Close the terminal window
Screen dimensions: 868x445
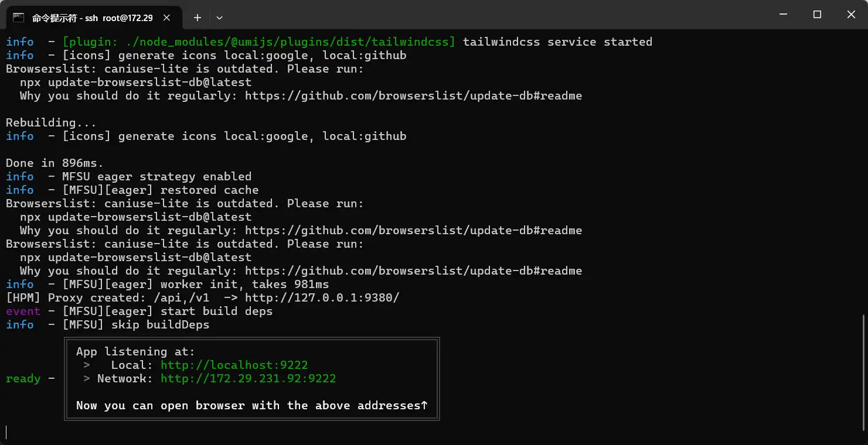(x=851, y=15)
